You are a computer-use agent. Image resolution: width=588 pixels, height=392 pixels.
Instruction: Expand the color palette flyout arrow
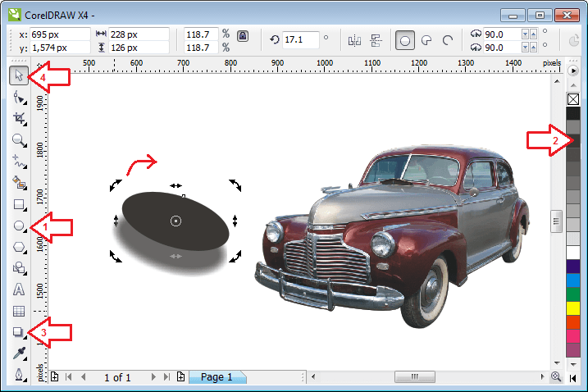pyautogui.click(x=573, y=71)
